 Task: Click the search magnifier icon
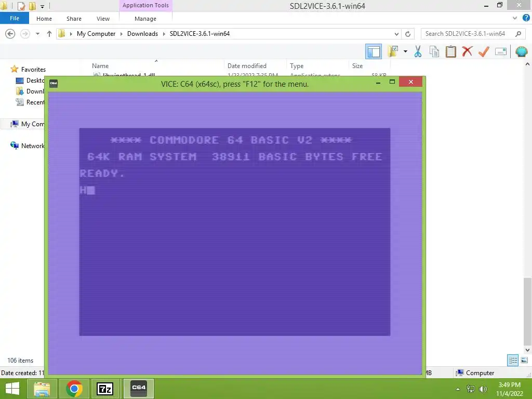tap(518, 34)
